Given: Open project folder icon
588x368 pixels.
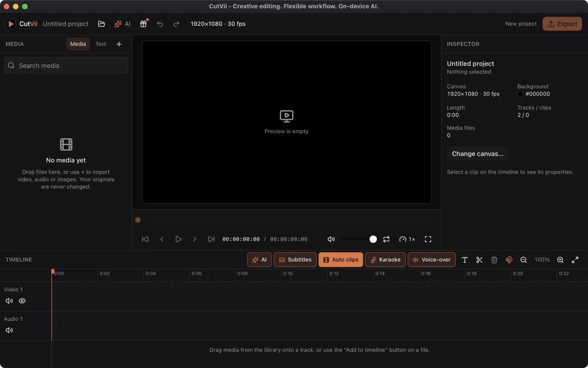Looking at the screenshot, I should coord(101,24).
